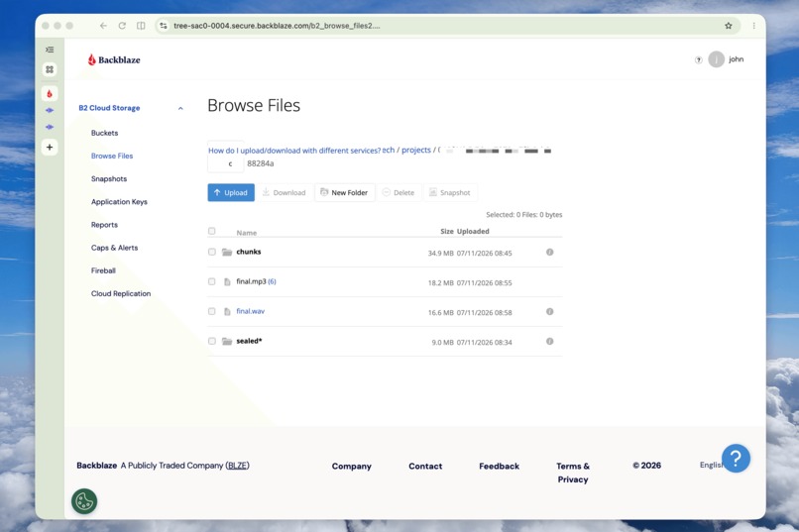
Task: Click the Size column header
Action: click(x=447, y=231)
